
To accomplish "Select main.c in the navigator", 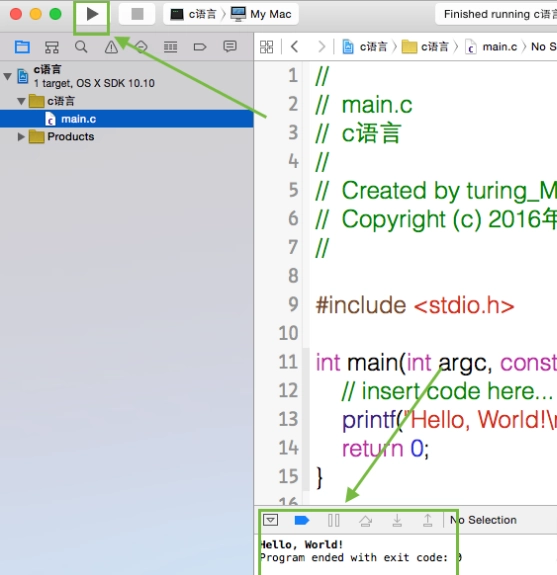I will [127, 119].
